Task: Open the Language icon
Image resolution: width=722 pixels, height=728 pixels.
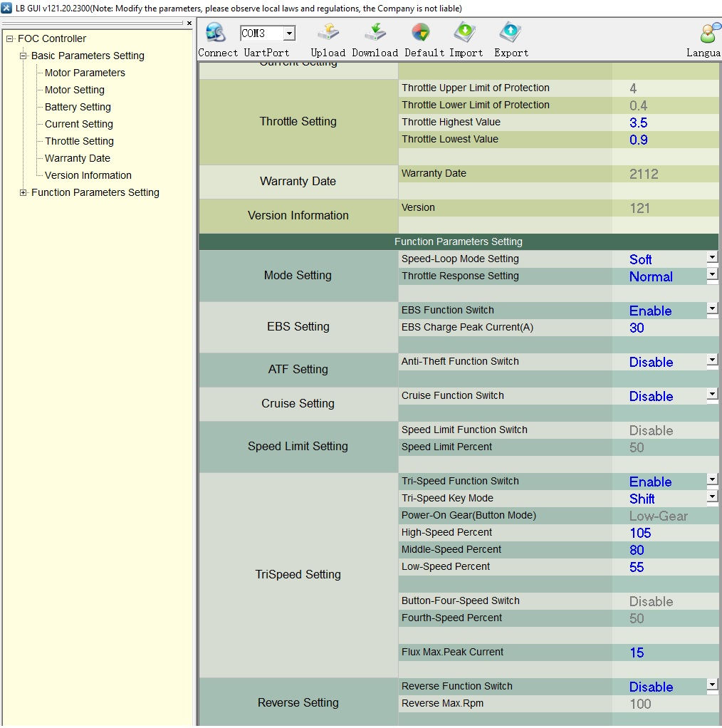Action: (709, 34)
